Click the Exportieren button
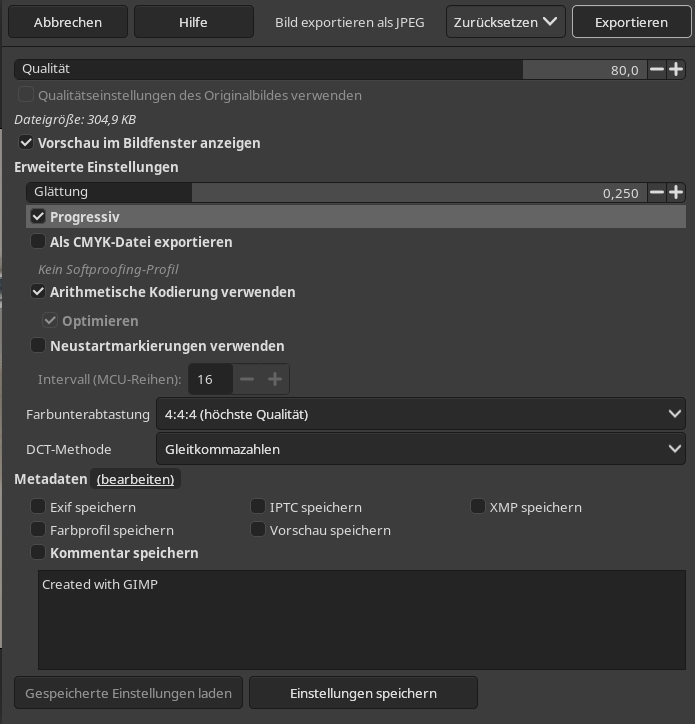 click(631, 22)
